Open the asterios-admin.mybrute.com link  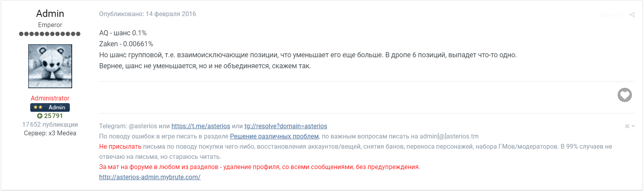click(x=150, y=177)
